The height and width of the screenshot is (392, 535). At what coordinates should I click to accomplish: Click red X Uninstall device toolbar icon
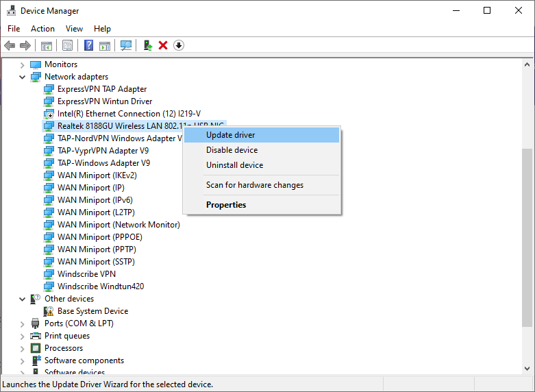[x=163, y=45]
